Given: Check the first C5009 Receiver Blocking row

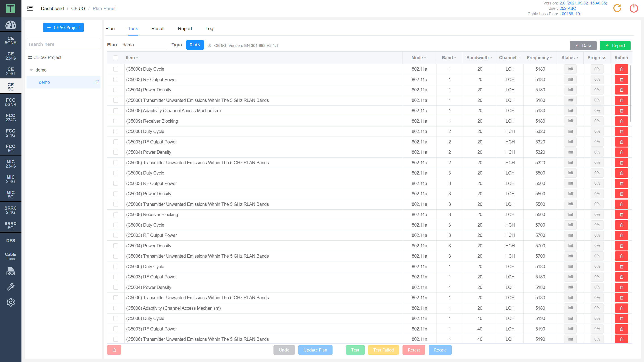Looking at the screenshot, I should (116, 121).
